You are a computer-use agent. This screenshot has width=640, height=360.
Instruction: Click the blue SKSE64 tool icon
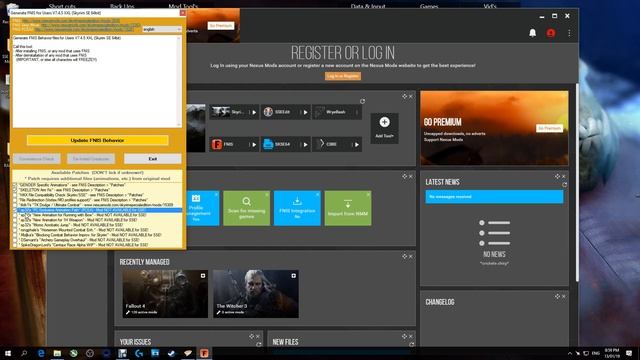(x=268, y=144)
